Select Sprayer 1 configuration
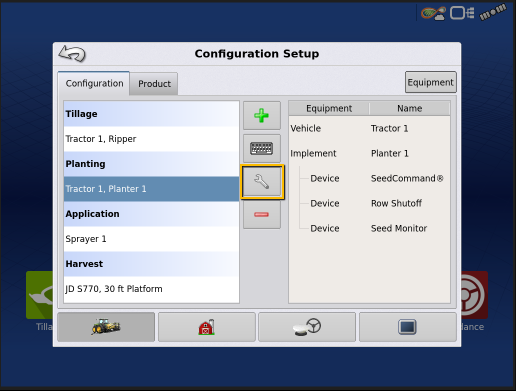This screenshot has width=516, height=391. click(x=151, y=239)
